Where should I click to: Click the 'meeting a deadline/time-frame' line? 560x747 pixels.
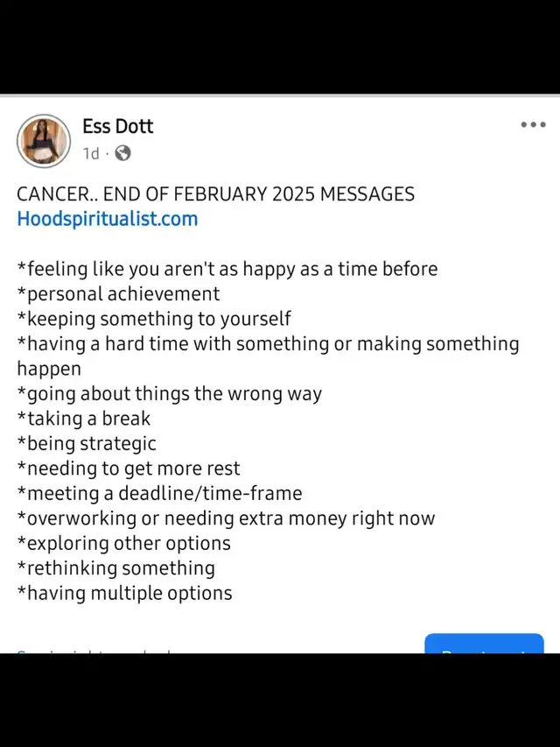(x=159, y=494)
